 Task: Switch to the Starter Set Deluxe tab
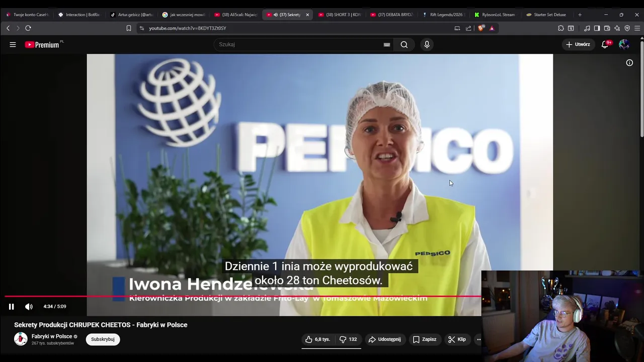[x=547, y=15]
